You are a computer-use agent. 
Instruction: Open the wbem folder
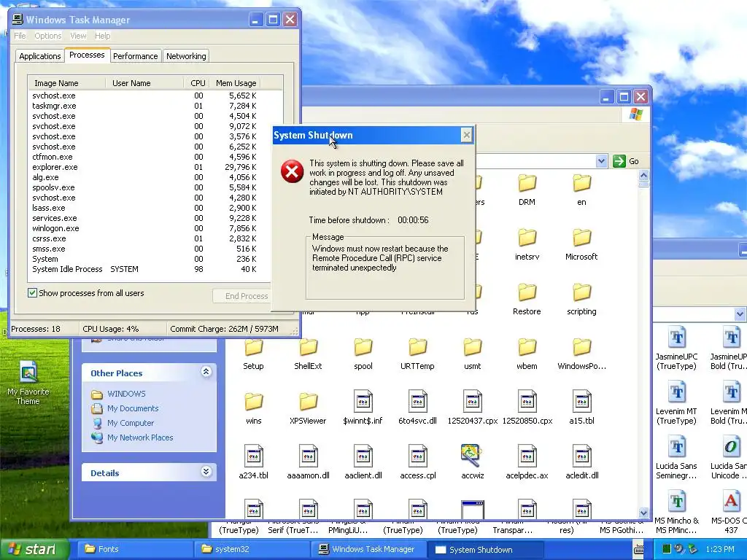coord(527,354)
